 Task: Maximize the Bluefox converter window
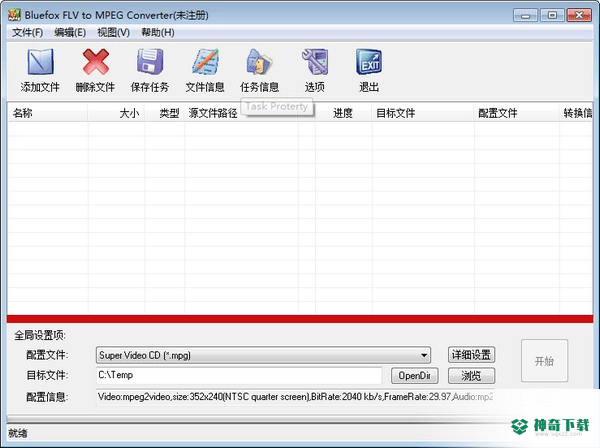point(552,15)
